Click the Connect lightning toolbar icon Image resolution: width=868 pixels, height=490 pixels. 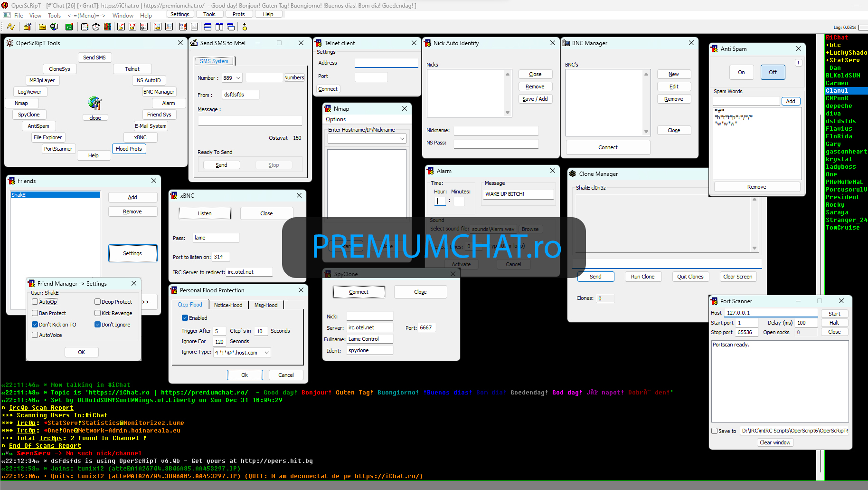pos(10,27)
